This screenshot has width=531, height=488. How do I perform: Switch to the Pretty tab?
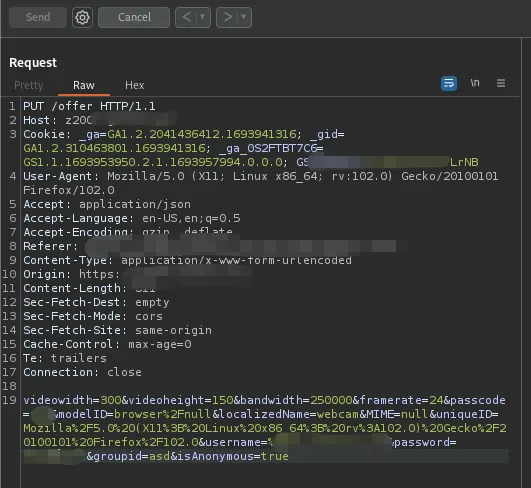pos(29,85)
